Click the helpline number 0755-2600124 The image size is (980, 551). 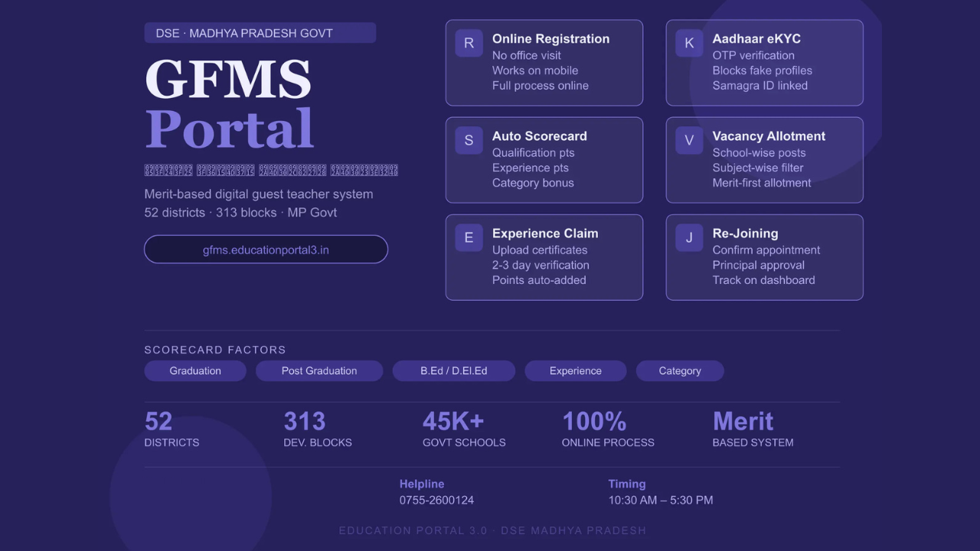(x=436, y=500)
